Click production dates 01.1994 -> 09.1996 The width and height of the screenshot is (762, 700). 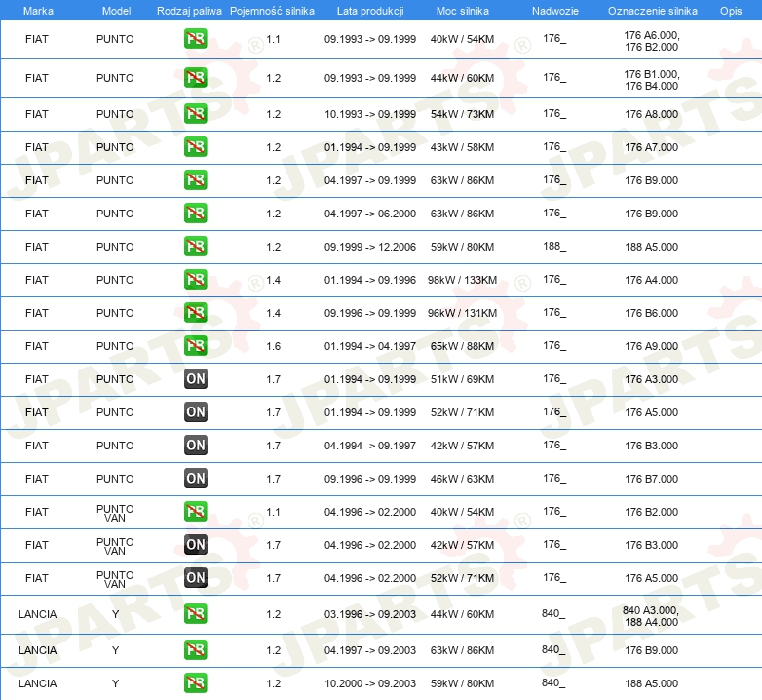pos(370,280)
